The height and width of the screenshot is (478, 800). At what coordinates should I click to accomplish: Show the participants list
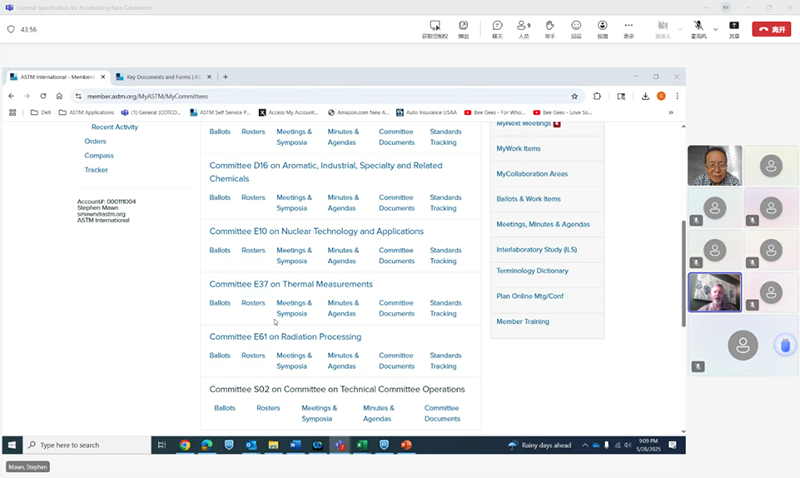pos(523,28)
